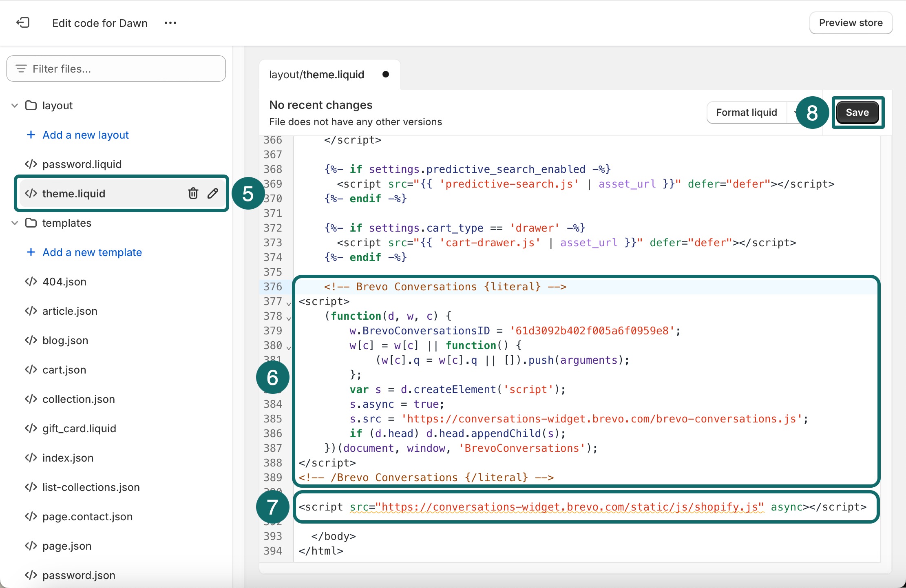906x588 pixels.
Task: Focus the Filter files search field
Action: pyautogui.click(x=116, y=69)
